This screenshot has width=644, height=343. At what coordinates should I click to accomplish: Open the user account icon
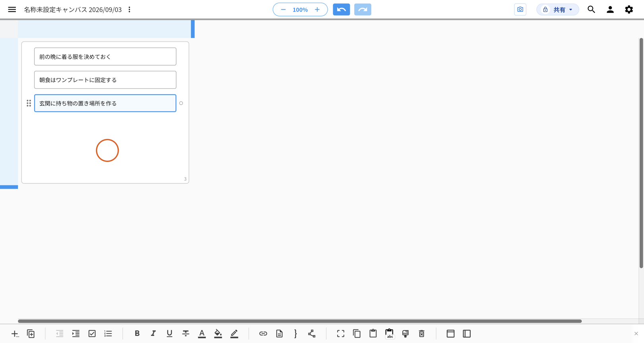tap(610, 10)
